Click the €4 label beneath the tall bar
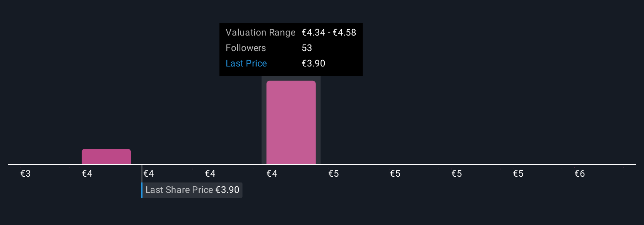This screenshot has width=644, height=225. click(x=272, y=174)
